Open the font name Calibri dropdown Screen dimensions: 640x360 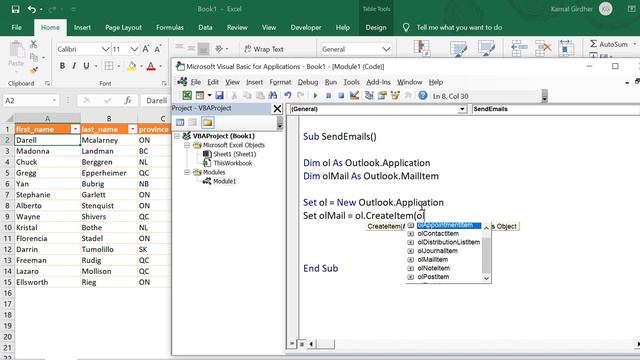point(105,49)
